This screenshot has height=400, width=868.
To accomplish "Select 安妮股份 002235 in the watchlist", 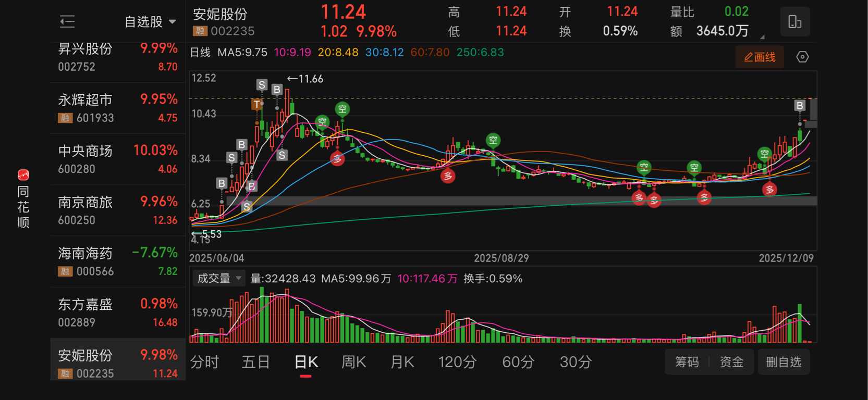I will tap(118, 360).
